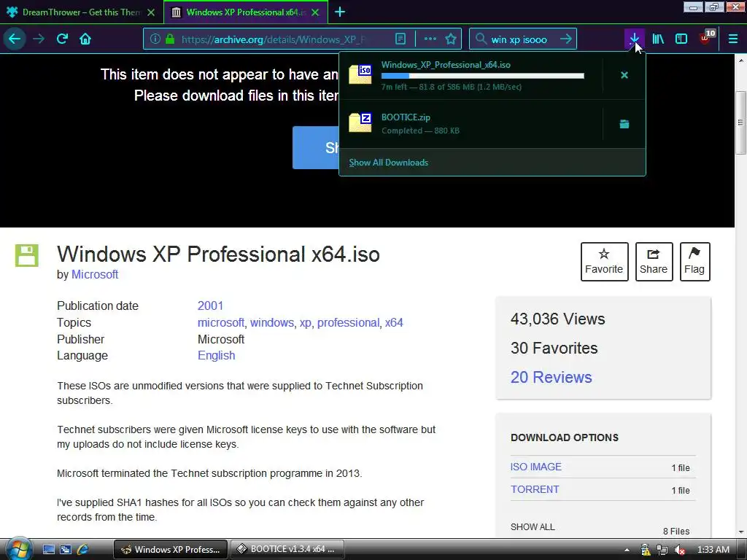Open the 'xp' topic link
The image size is (747, 560).
click(x=306, y=323)
